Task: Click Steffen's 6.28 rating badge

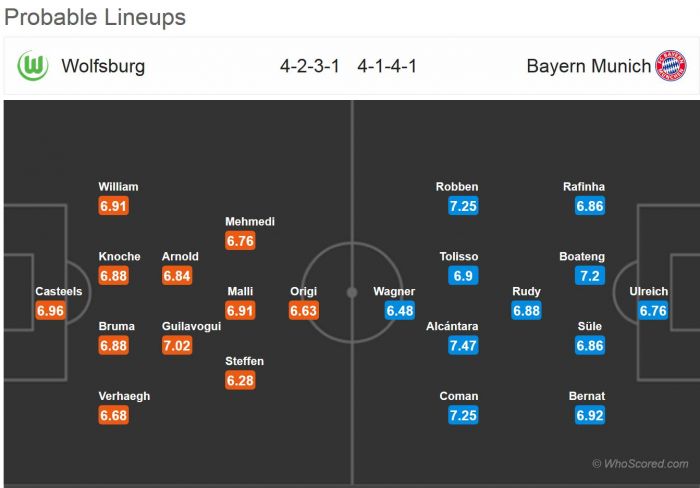Action: 240,380
